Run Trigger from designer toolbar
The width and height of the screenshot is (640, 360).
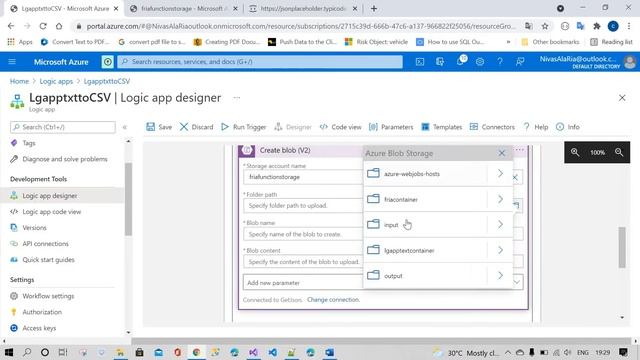[x=243, y=127]
